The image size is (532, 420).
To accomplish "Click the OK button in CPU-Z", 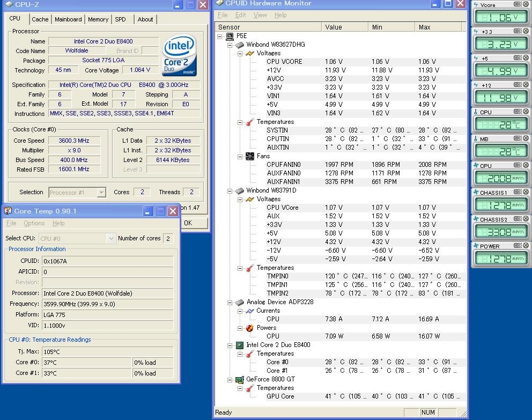I will (194, 223).
